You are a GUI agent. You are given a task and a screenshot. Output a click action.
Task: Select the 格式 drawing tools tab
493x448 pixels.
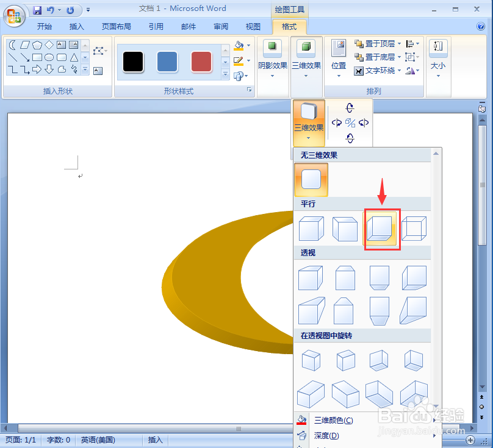[289, 27]
